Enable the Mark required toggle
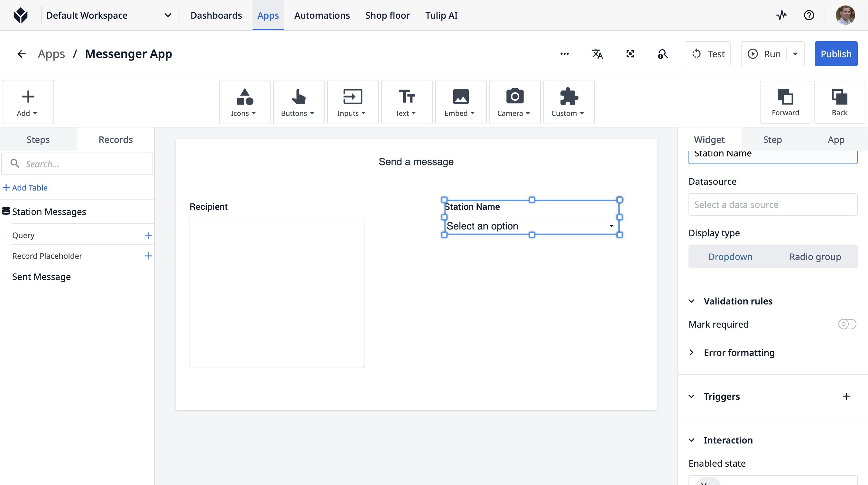868x485 pixels. (x=847, y=324)
